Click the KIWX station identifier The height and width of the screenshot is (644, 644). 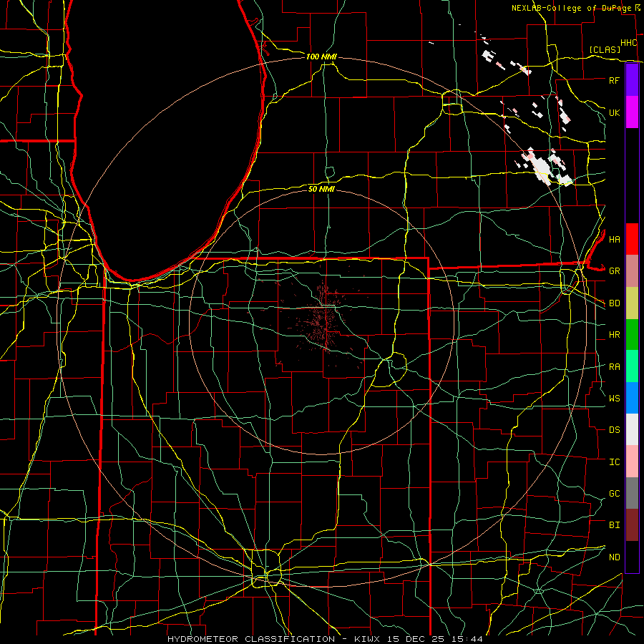pos(367,639)
